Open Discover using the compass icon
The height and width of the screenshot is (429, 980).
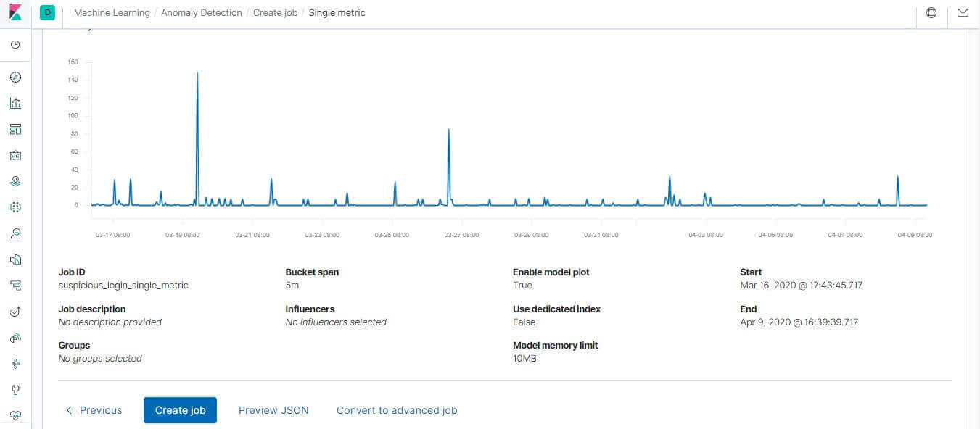click(x=15, y=77)
